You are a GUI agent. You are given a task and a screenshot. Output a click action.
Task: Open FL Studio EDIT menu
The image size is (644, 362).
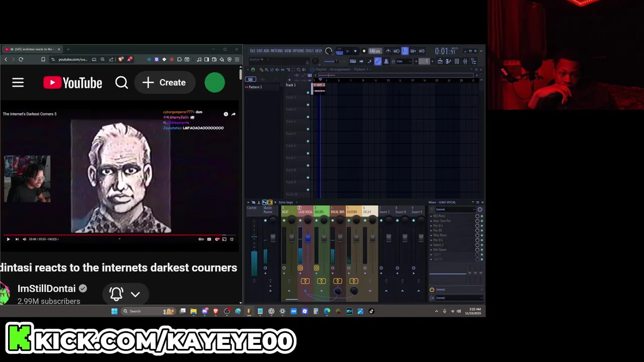click(260, 51)
